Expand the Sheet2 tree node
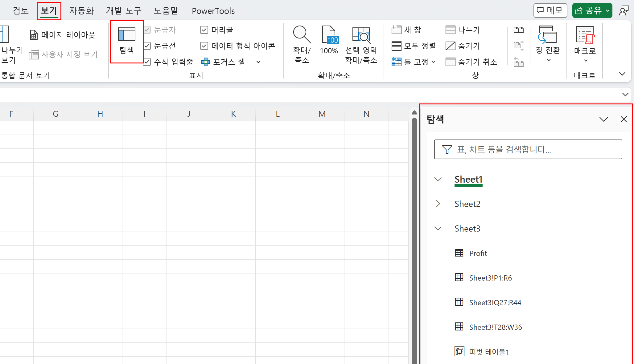The width and height of the screenshot is (634, 364). [x=438, y=204]
